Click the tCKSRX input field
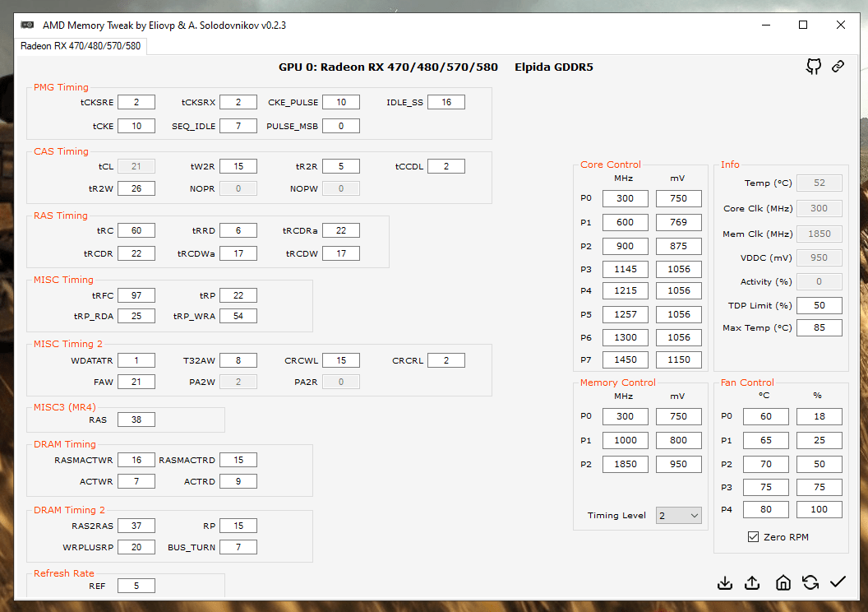This screenshot has width=868, height=612. (x=238, y=103)
